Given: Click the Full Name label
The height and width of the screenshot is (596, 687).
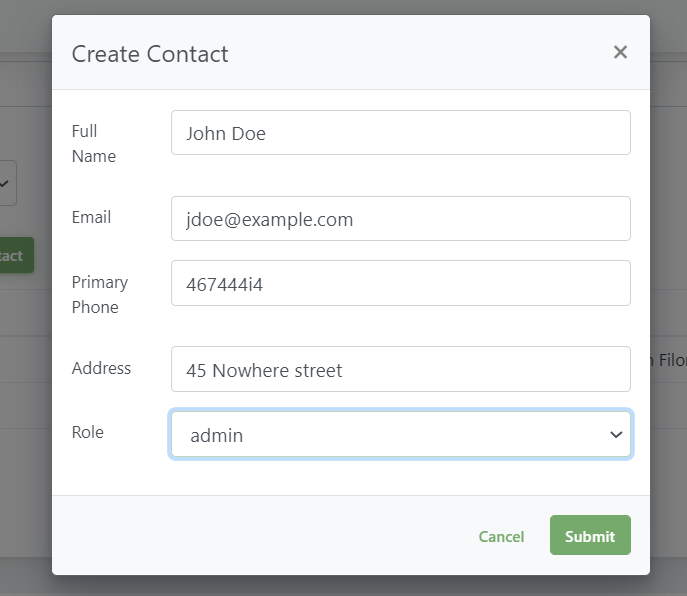Looking at the screenshot, I should (94, 144).
